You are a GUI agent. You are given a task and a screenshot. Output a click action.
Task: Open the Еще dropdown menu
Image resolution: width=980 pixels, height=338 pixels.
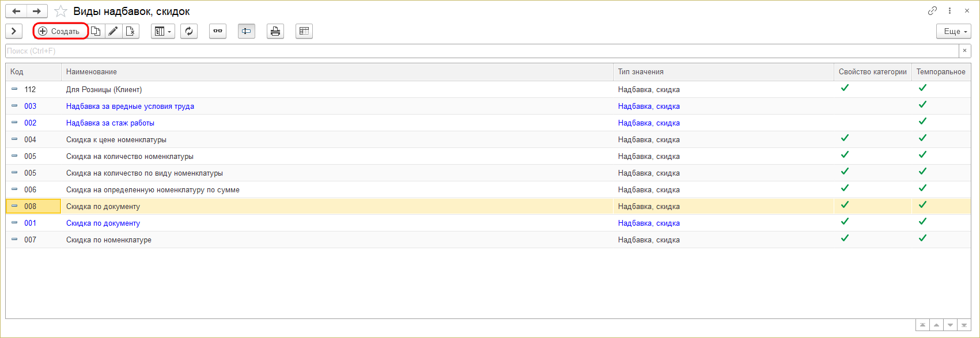[x=953, y=31]
